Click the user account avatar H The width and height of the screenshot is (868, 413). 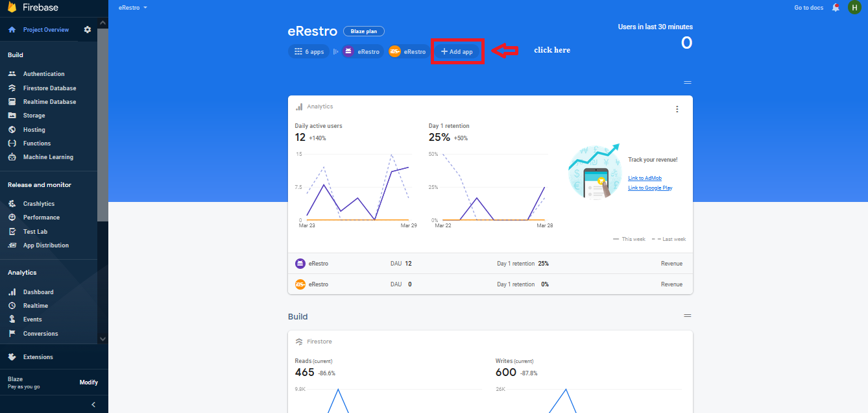click(x=854, y=8)
